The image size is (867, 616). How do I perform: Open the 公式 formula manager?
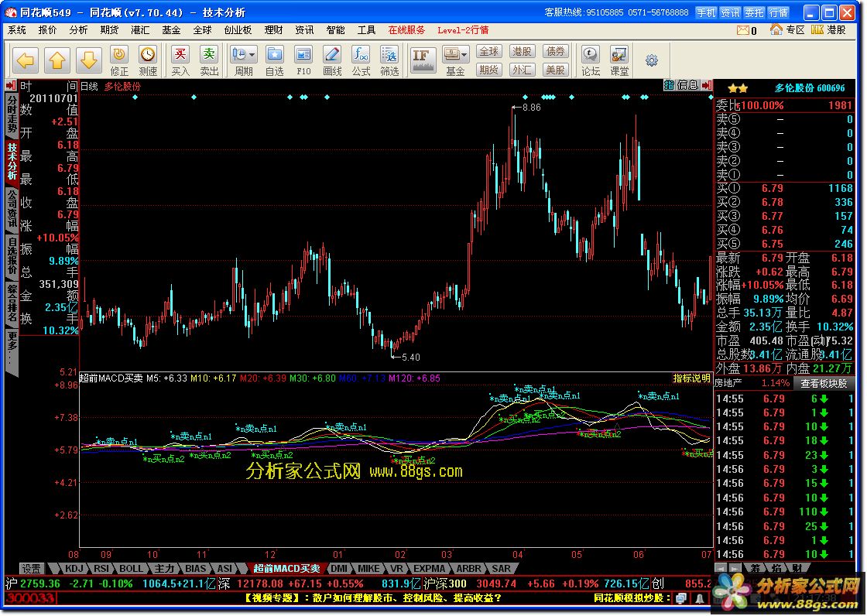pos(361,60)
